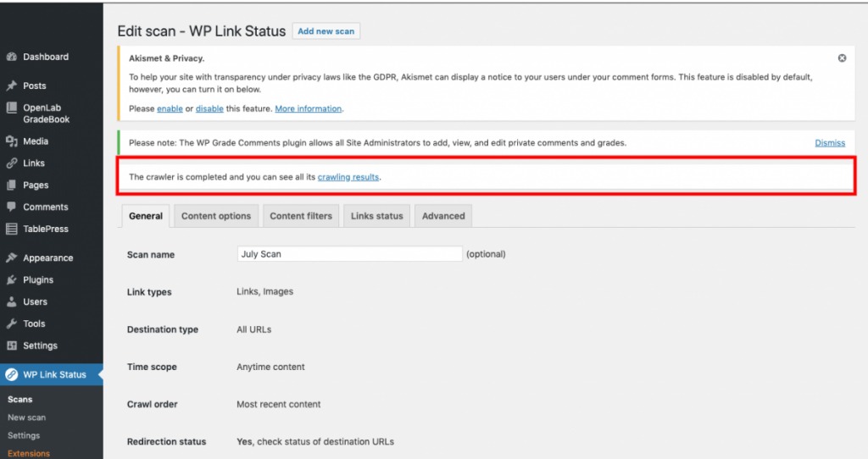Click the 'All URLs' destination value
Image resolution: width=868 pixels, height=459 pixels.
(x=253, y=329)
